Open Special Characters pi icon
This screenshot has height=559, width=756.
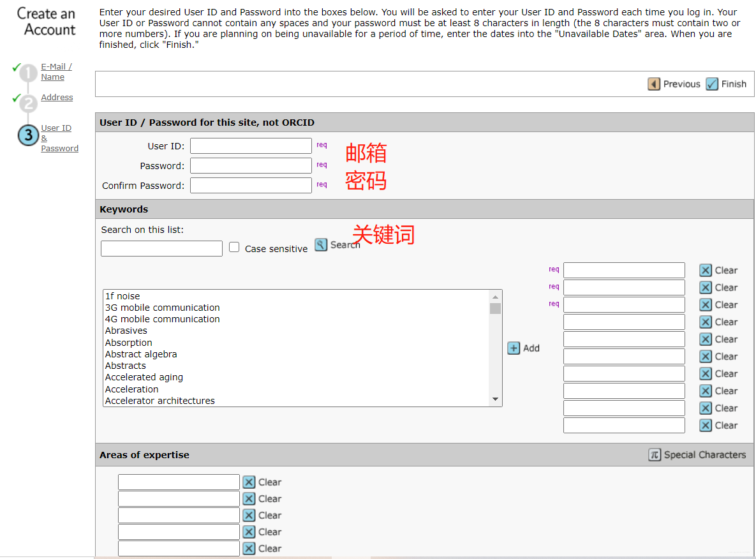coord(655,455)
